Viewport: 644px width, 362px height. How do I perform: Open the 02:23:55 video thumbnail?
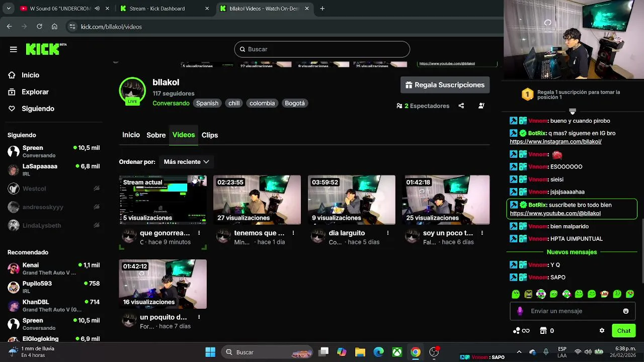click(257, 200)
